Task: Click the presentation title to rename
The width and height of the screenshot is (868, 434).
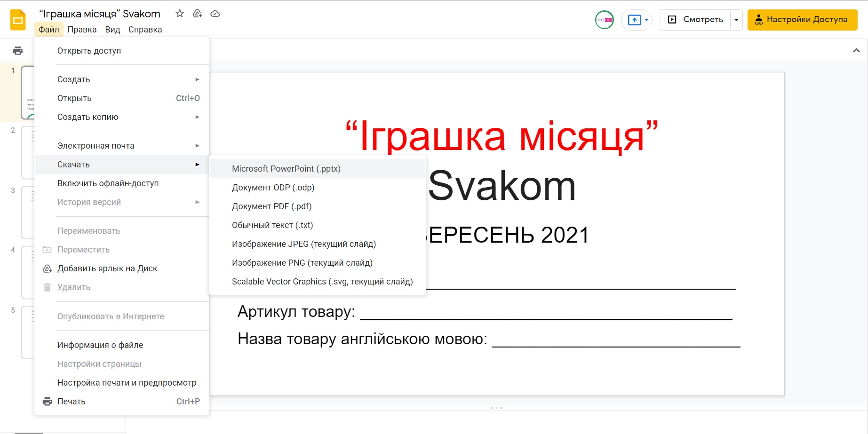Action: tap(99, 14)
